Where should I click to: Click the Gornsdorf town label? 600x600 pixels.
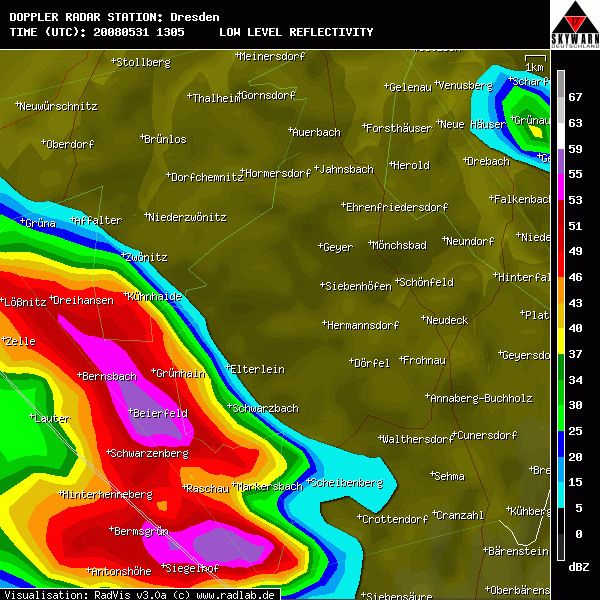(x=267, y=95)
